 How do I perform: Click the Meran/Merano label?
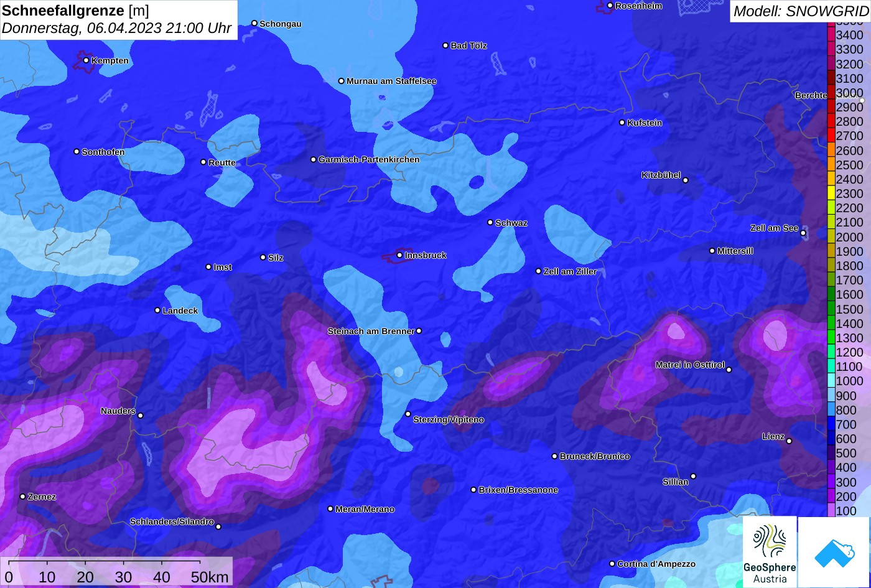(x=365, y=510)
